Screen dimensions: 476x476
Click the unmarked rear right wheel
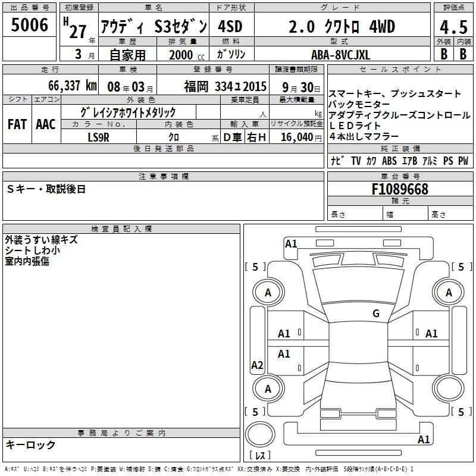point(449,389)
